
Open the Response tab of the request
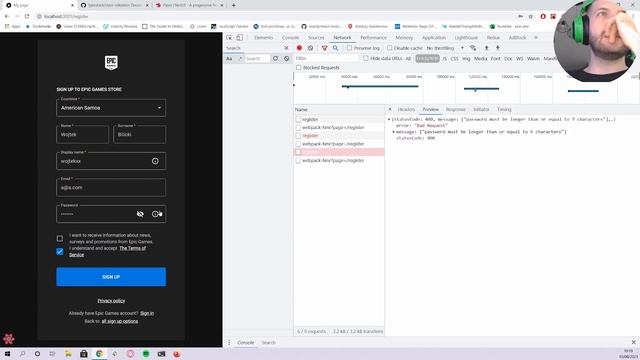coord(456,109)
